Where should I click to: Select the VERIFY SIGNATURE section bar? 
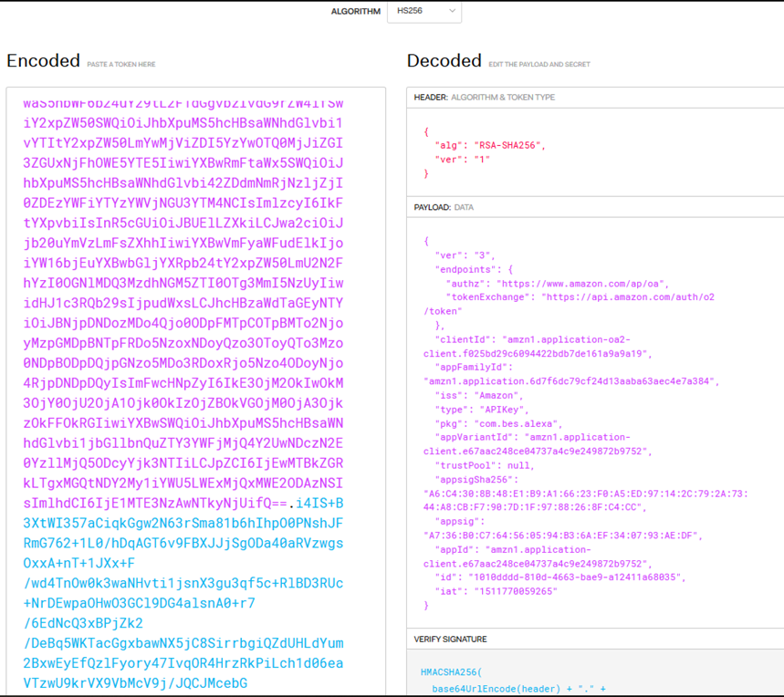[x=450, y=640]
